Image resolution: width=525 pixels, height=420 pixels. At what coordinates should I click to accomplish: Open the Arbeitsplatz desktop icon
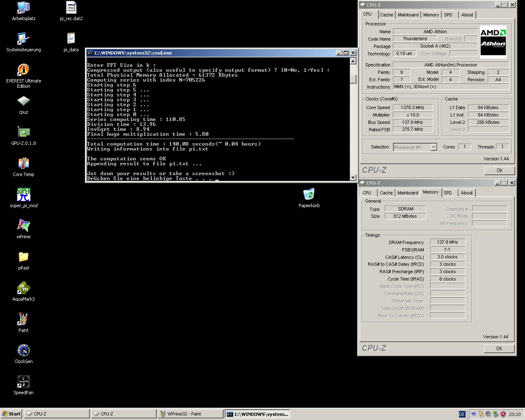click(x=23, y=11)
